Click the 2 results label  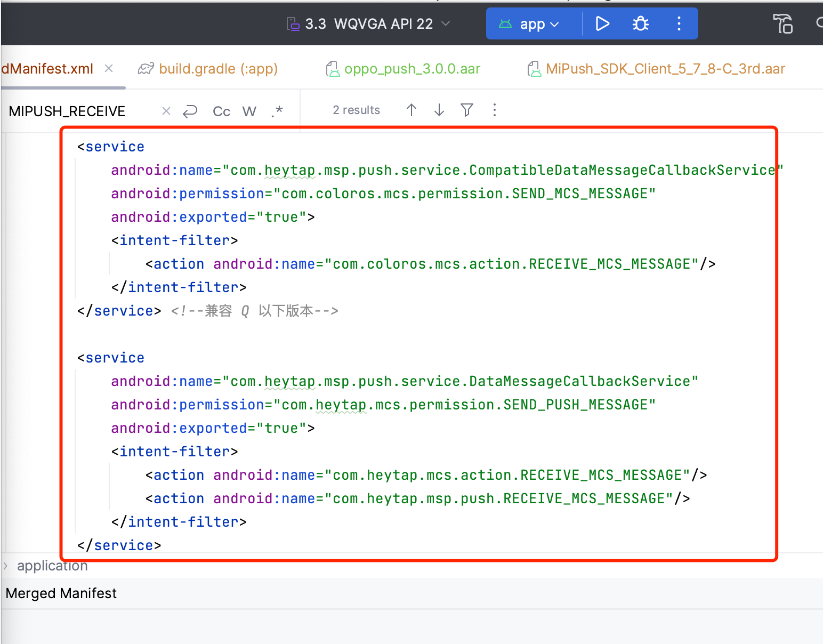[x=356, y=110]
